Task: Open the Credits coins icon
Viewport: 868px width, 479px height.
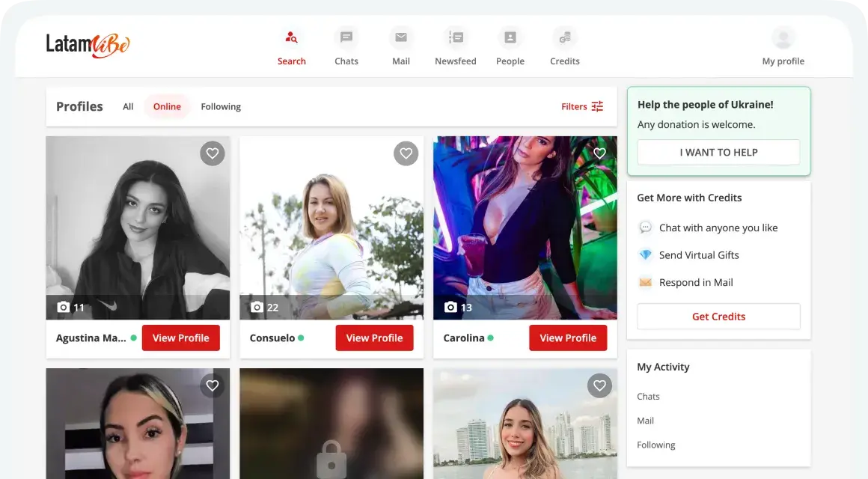Action: click(x=564, y=38)
